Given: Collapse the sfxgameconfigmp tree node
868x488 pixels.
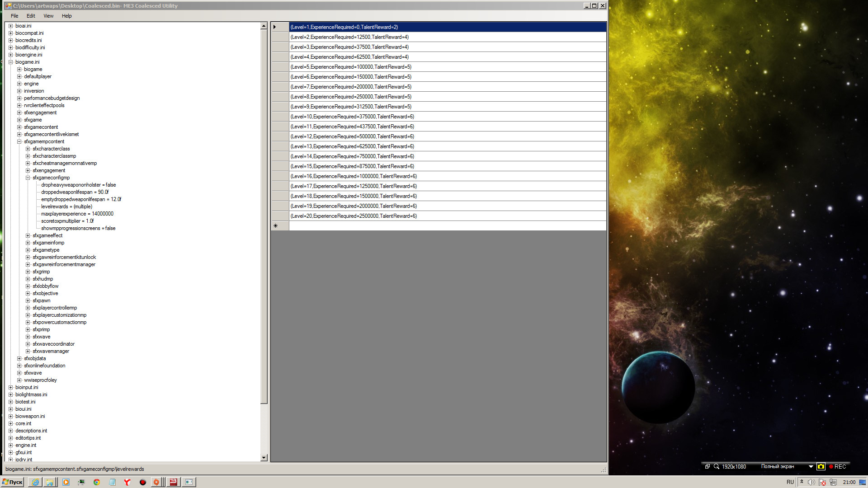Looking at the screenshot, I should [x=28, y=178].
